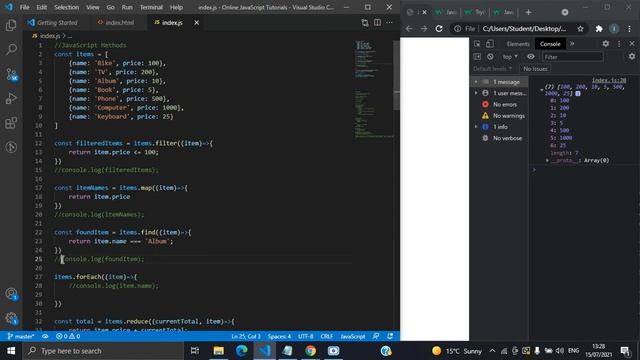Open the Manage gear in the activity bar
The image size is (640, 360).
pos(11,318)
